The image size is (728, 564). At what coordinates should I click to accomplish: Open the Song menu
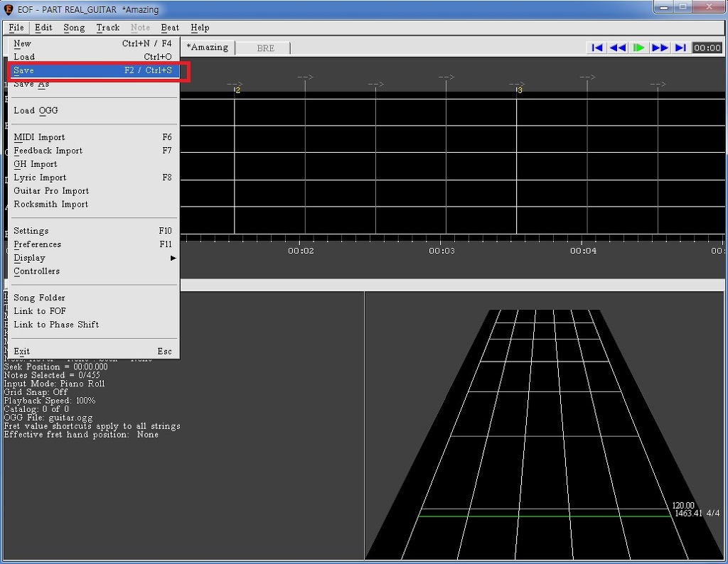click(74, 28)
